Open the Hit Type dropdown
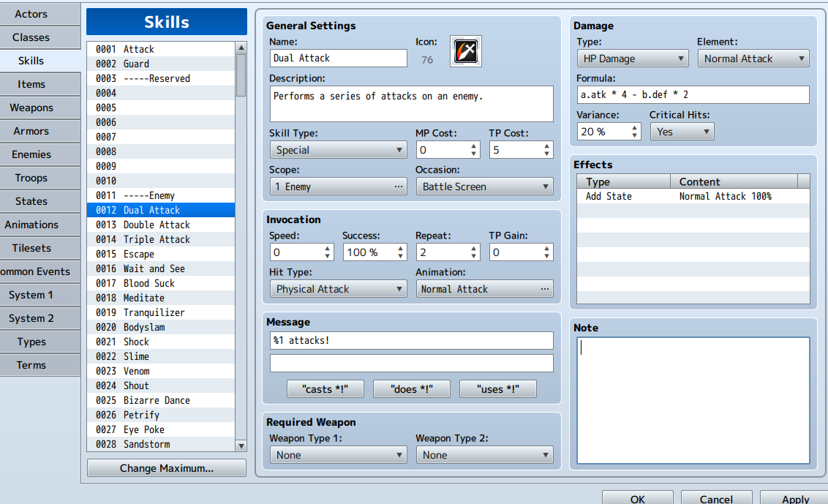The height and width of the screenshot is (504, 828). (338, 288)
